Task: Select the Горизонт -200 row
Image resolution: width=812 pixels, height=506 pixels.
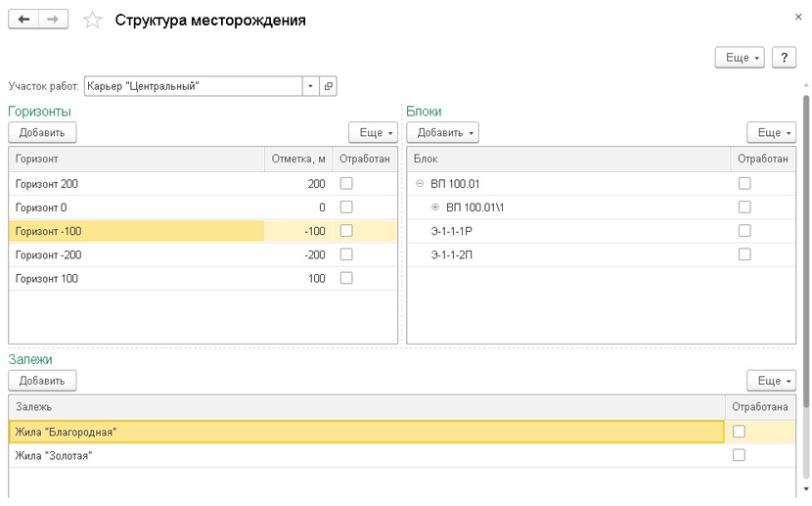Action: (137, 254)
